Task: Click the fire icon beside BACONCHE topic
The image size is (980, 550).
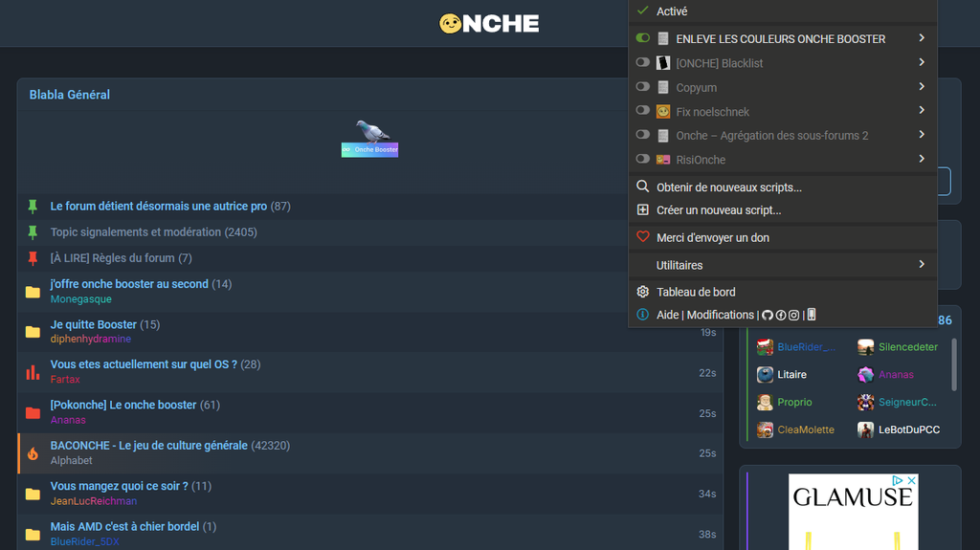Action: tap(33, 453)
